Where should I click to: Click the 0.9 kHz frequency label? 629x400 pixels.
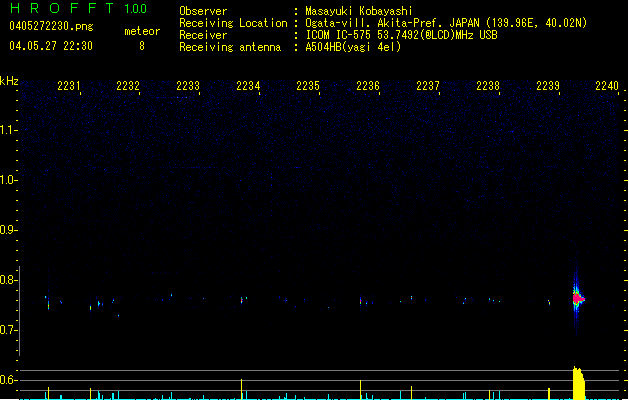click(x=8, y=230)
